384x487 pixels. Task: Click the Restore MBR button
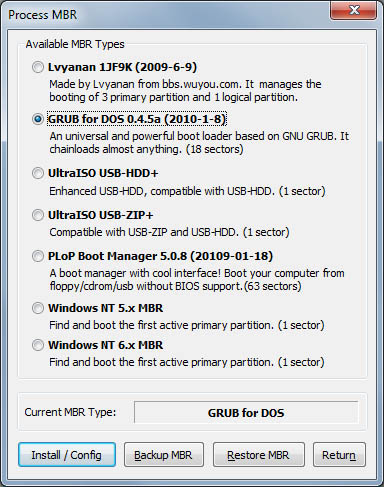pos(259,454)
